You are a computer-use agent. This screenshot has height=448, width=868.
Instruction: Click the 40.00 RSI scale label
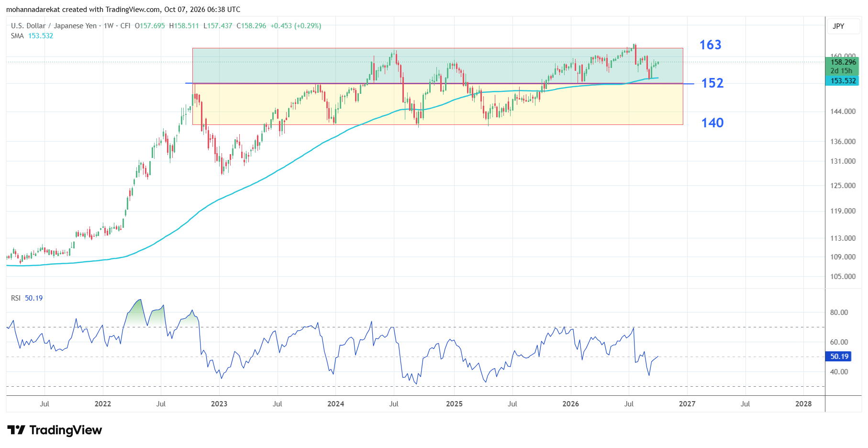[839, 372]
